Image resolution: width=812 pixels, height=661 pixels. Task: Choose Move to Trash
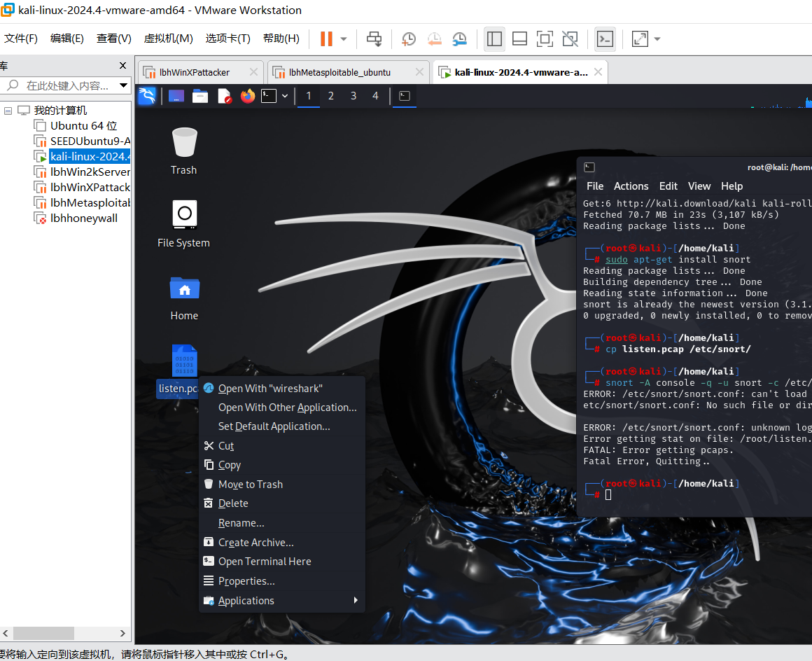[x=282, y=485]
